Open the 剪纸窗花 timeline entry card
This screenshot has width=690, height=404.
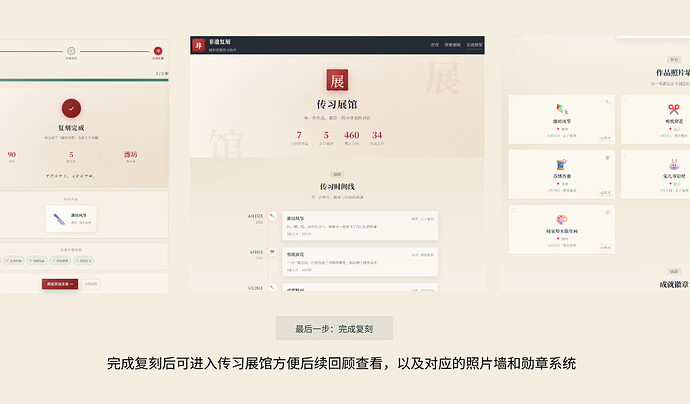coord(360,262)
